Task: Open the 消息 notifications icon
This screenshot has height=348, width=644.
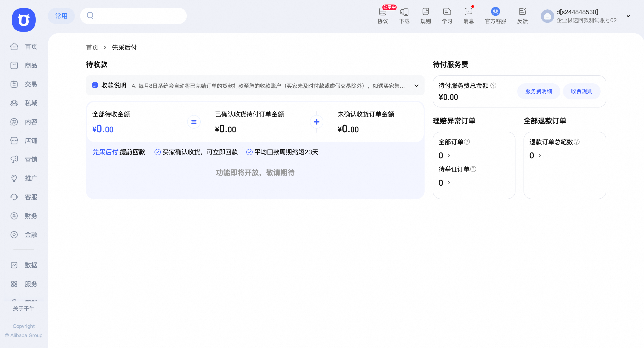Action: point(468,16)
